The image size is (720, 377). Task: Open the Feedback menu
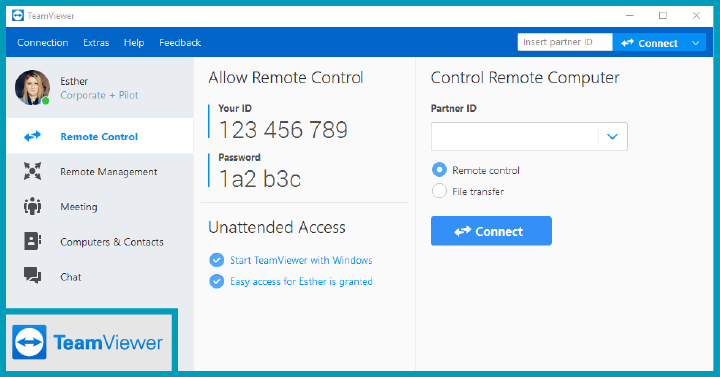coord(180,43)
